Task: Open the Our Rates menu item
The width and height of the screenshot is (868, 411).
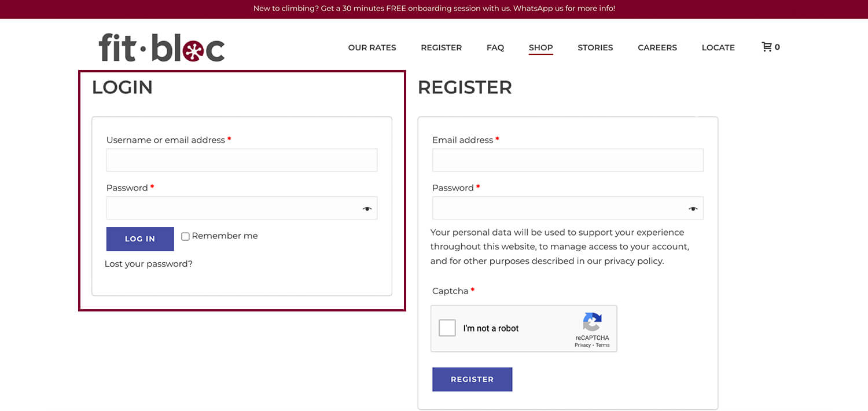Action: pyautogui.click(x=372, y=47)
